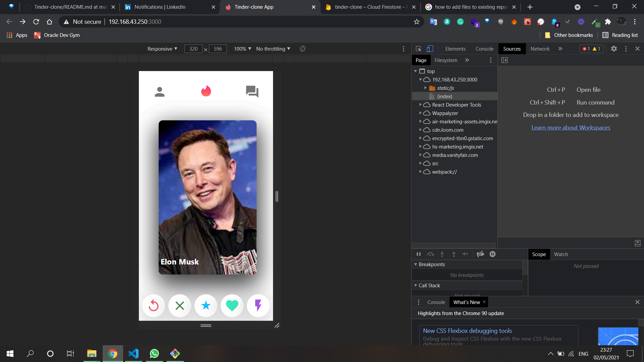Open Learn more about Workspaces link
Viewport: 644px width, 362px height.
[571, 128]
